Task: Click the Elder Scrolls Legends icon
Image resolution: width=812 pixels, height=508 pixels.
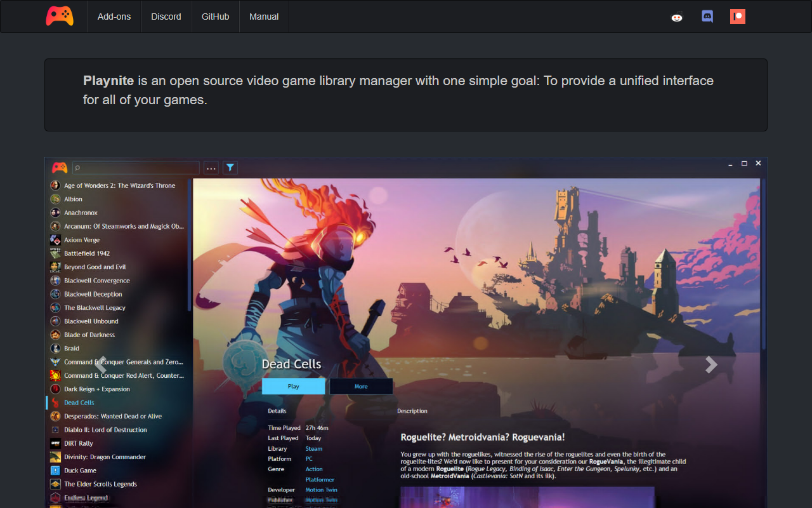Action: coord(56,484)
